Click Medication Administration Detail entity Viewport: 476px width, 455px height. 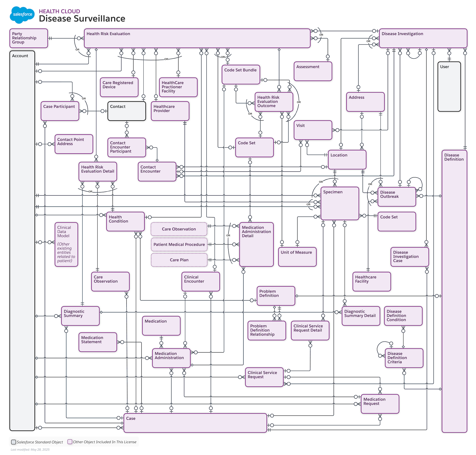[x=256, y=245]
